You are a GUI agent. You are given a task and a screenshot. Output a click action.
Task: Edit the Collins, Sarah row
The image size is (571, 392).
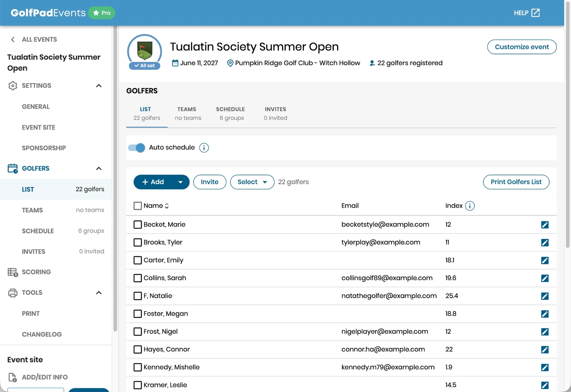(545, 278)
